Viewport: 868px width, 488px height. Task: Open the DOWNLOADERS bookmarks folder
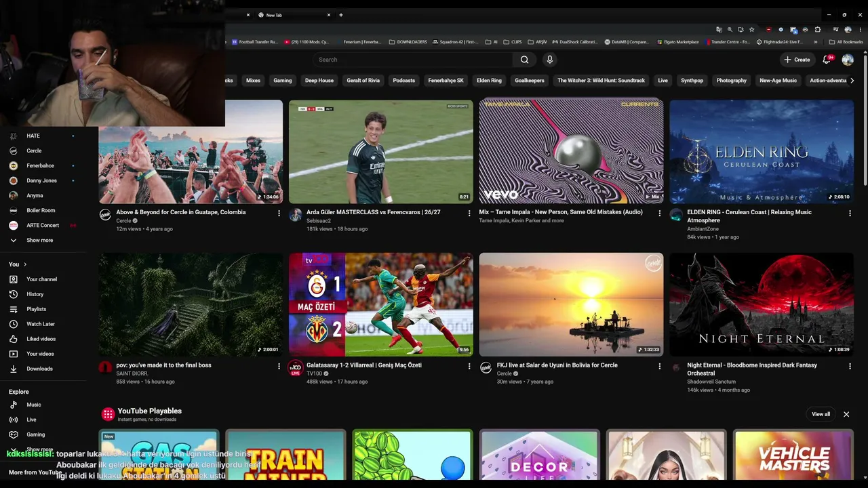408,42
